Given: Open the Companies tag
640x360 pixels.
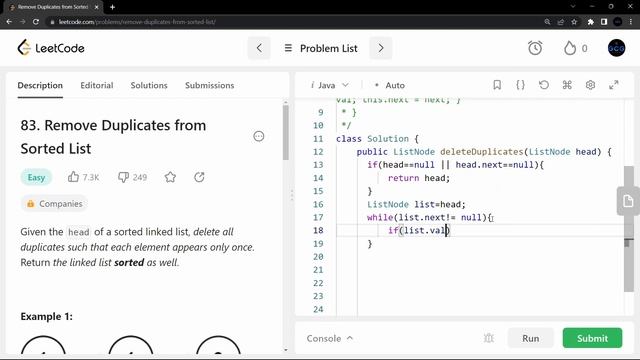Looking at the screenshot, I should pos(54,204).
